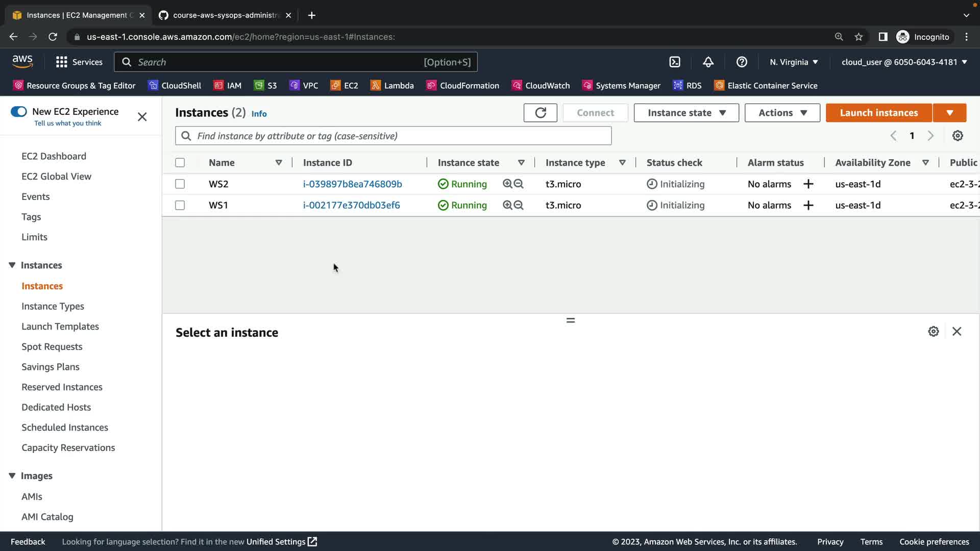The height and width of the screenshot is (551, 980).
Task: Open the AWS help question mark icon
Action: point(742,62)
